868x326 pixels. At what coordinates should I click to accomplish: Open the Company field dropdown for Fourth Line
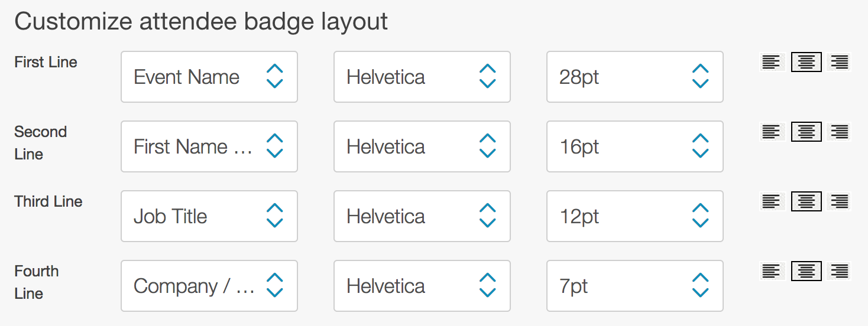click(209, 286)
